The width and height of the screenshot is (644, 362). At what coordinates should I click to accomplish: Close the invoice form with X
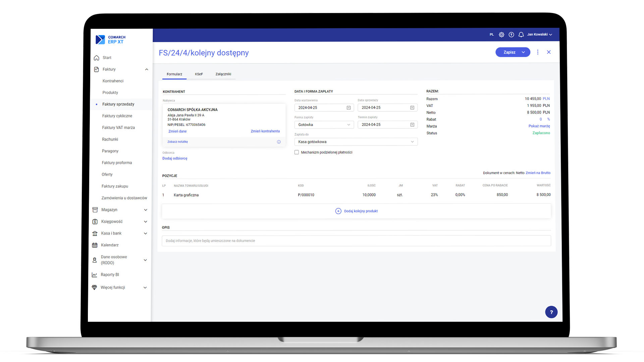[x=549, y=52]
